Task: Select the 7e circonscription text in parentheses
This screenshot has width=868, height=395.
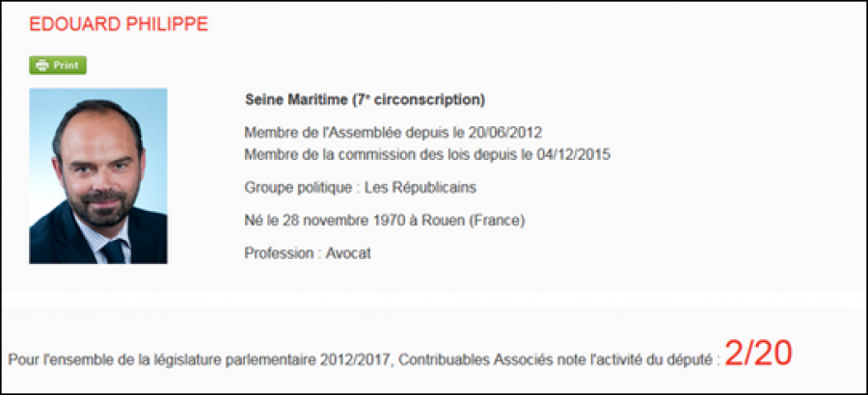Action: click(420, 100)
